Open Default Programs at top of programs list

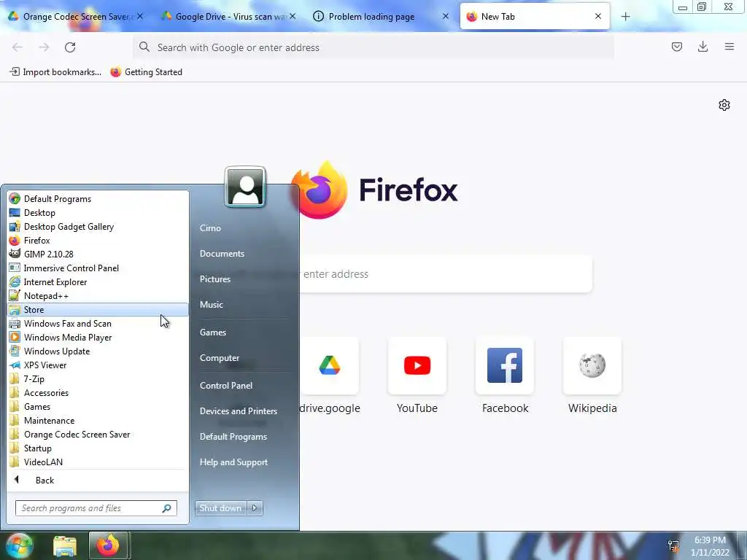98,199
